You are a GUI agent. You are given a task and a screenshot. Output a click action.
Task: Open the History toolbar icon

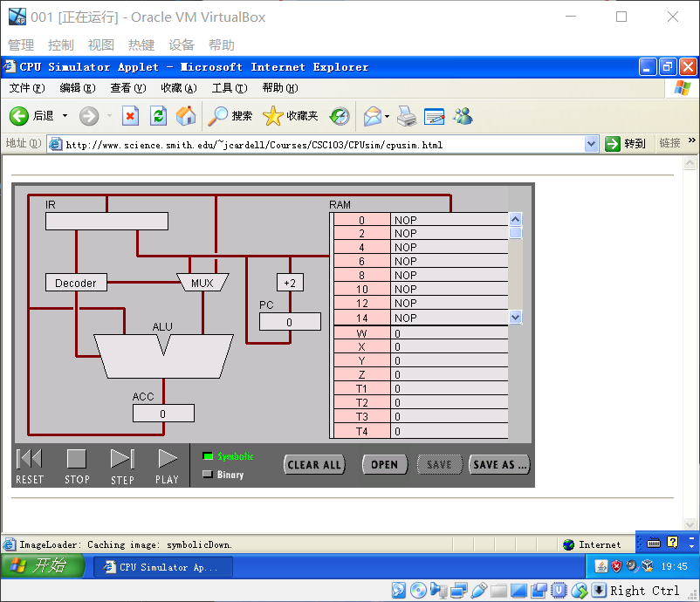[x=340, y=116]
